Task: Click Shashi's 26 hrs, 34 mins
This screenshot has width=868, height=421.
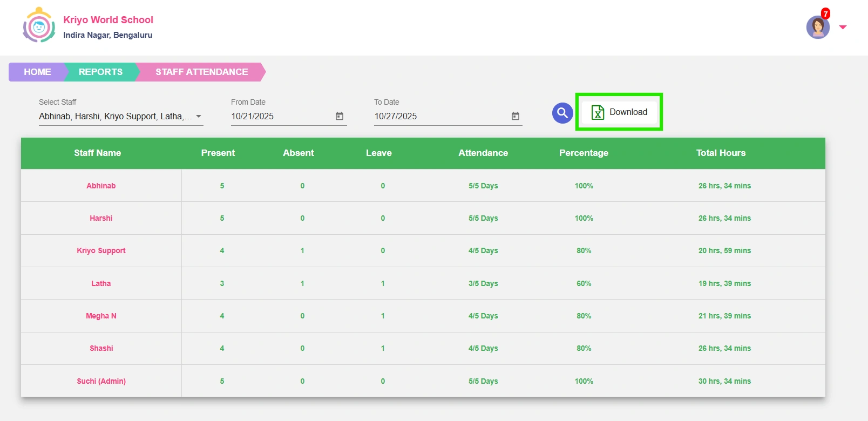Action: click(x=724, y=348)
